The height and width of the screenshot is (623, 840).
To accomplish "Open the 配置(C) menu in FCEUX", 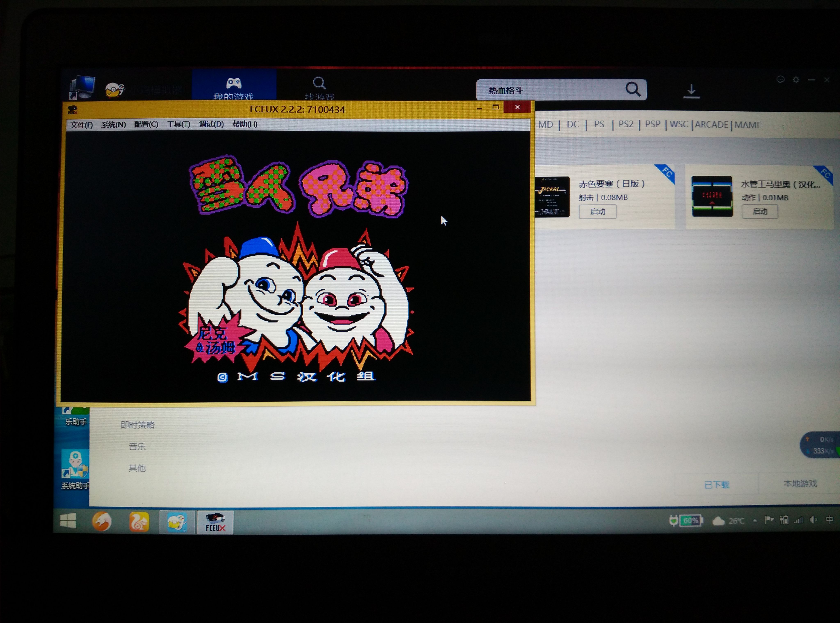I will point(146,124).
